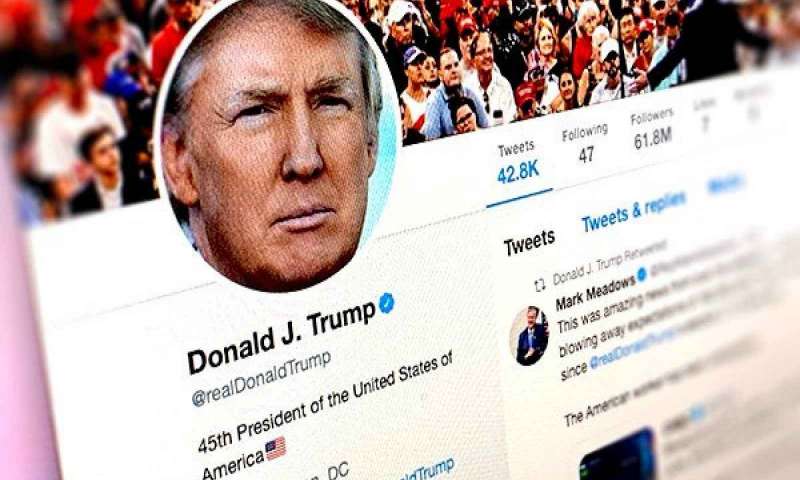Click Mark Meadows' blue verified checkmark
The height and width of the screenshot is (480, 800).
[x=642, y=274]
